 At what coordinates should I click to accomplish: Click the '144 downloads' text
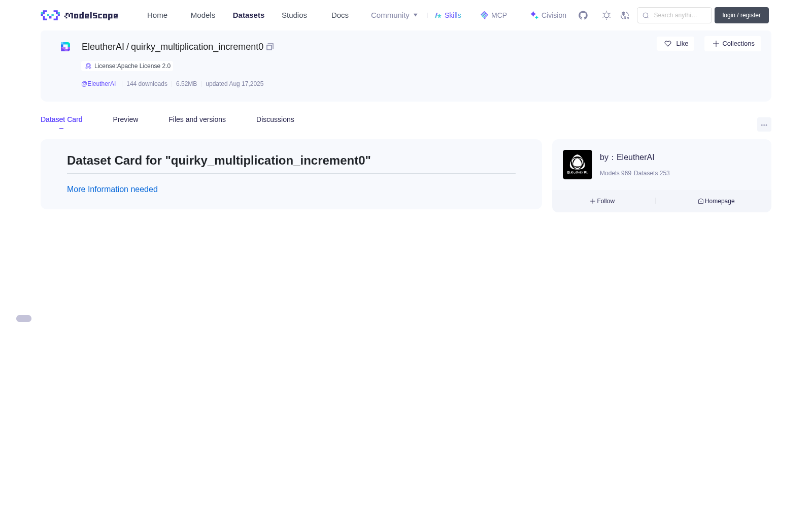[x=147, y=84]
